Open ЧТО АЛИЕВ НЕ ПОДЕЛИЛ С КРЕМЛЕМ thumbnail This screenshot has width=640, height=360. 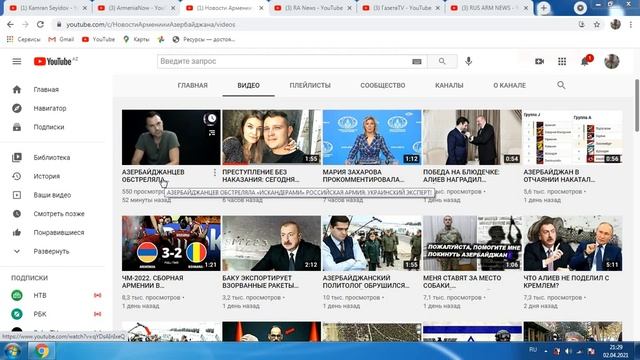pyautogui.click(x=573, y=243)
